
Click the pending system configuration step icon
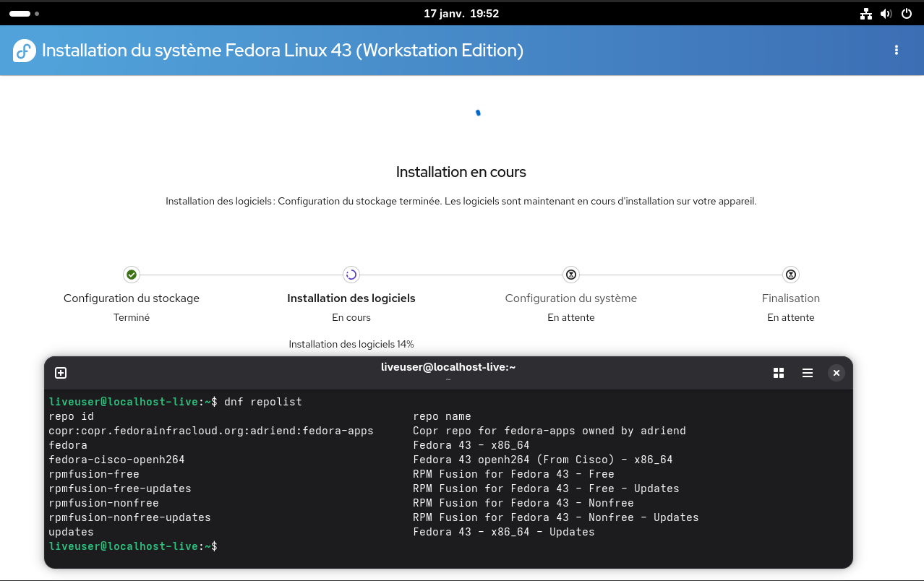point(571,275)
